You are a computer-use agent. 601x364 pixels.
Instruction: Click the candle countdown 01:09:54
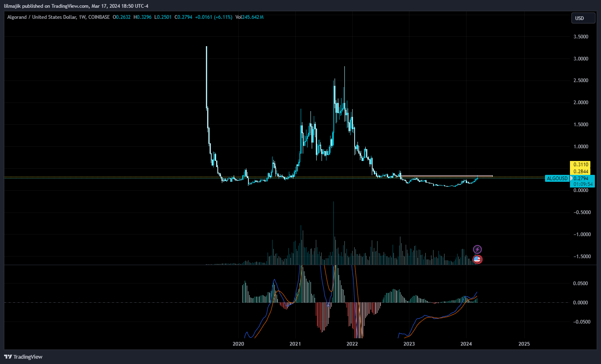pyautogui.click(x=583, y=184)
